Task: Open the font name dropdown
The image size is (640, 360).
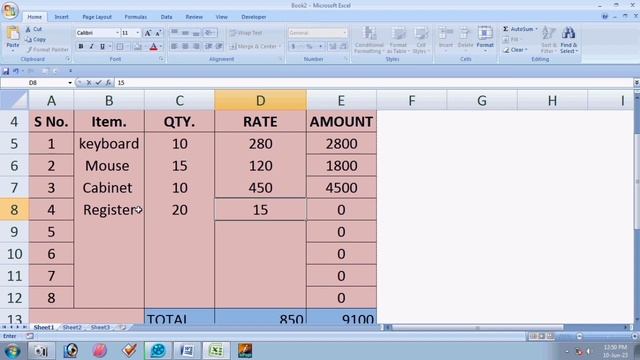Action: [x=117, y=33]
